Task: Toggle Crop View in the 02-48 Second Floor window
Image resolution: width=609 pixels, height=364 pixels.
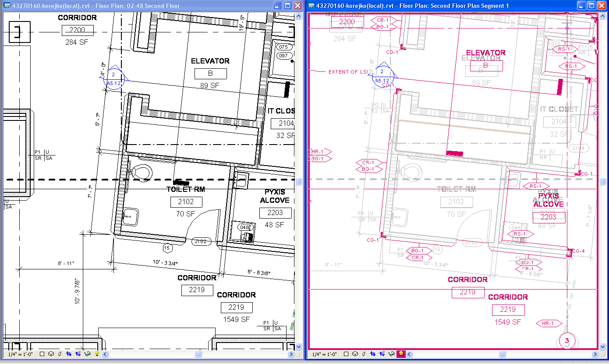Action: 69,354
